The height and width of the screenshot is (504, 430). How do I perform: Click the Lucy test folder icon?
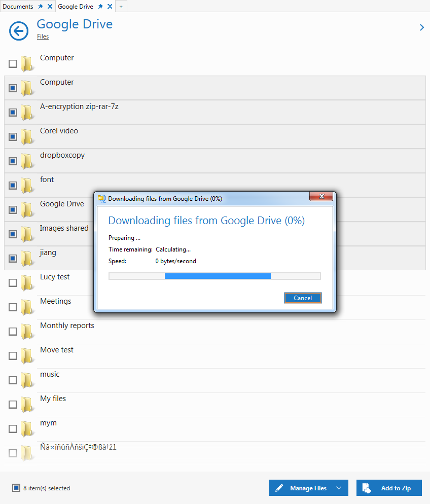point(27,283)
